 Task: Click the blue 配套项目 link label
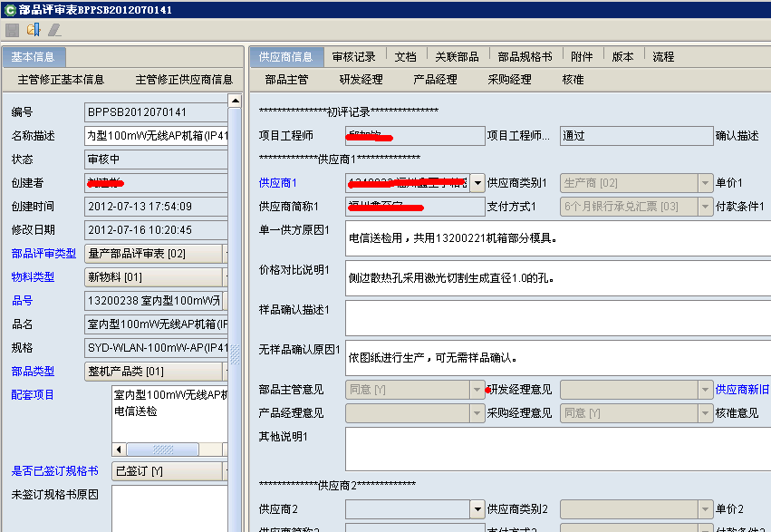[x=33, y=394]
